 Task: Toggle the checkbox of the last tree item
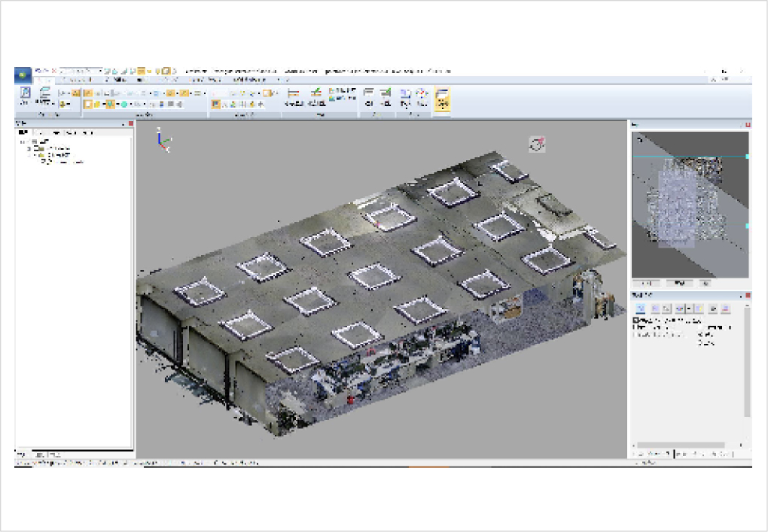tap(44, 161)
